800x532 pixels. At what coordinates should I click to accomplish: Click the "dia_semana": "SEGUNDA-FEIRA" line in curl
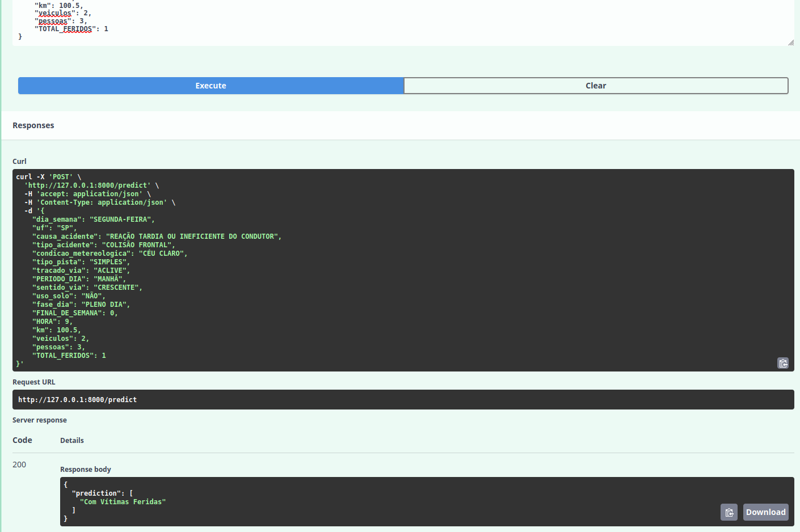[93, 219]
